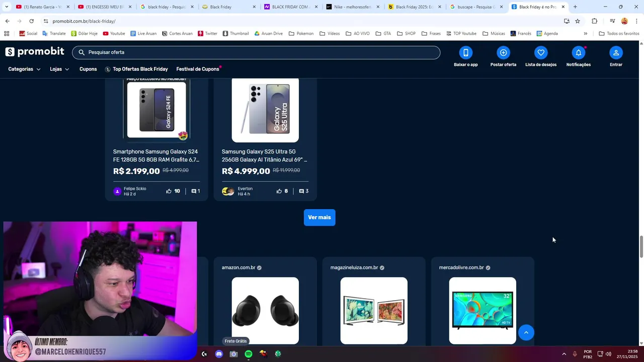Click the scroll-to-top arrow button
Image resolution: width=644 pixels, height=362 pixels.
coord(526,332)
